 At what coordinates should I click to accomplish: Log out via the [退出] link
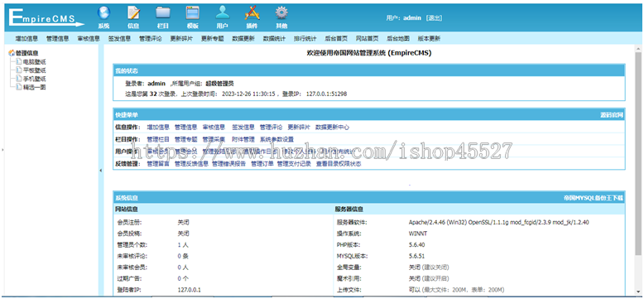pos(434,18)
